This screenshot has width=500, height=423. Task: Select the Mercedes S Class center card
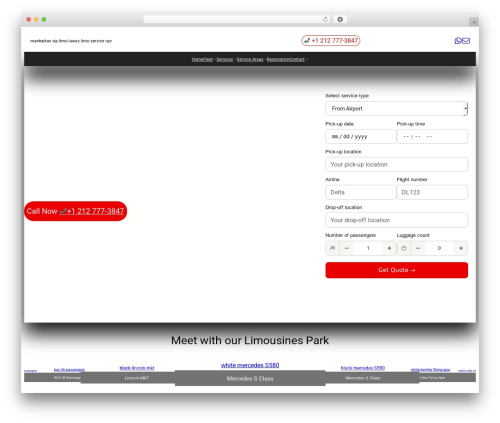pos(250,378)
